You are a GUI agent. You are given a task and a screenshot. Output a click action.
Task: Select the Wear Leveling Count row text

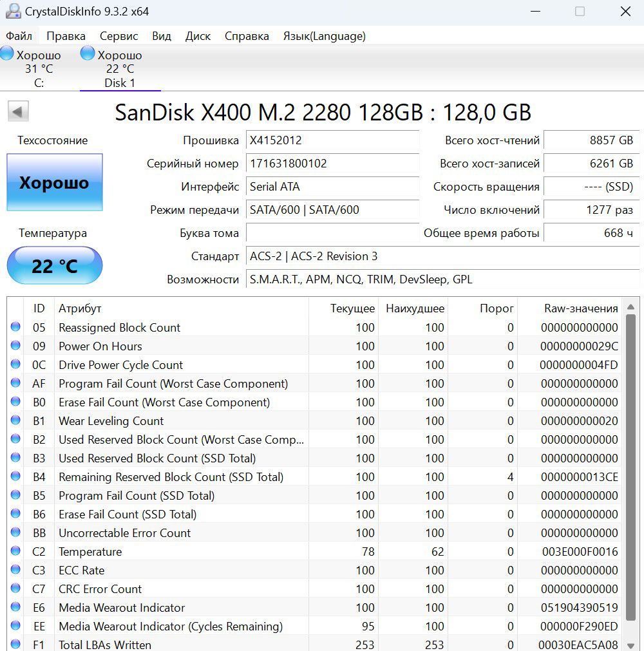(111, 421)
